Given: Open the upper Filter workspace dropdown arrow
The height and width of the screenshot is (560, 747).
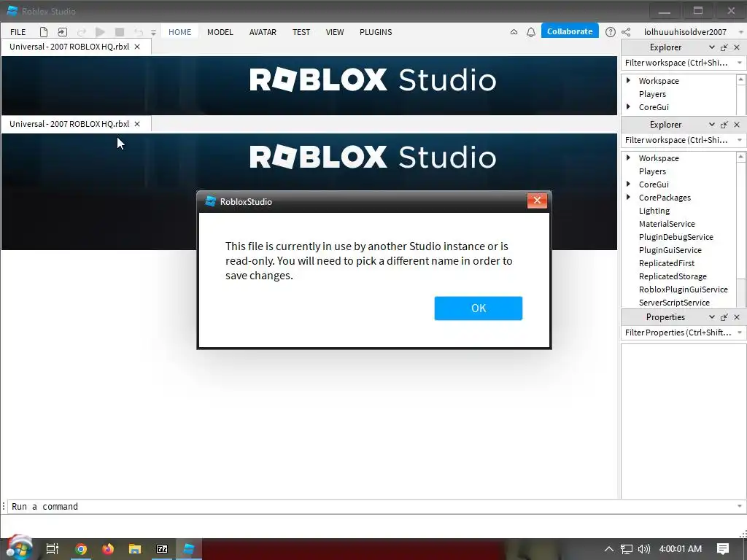Looking at the screenshot, I should tap(740, 63).
